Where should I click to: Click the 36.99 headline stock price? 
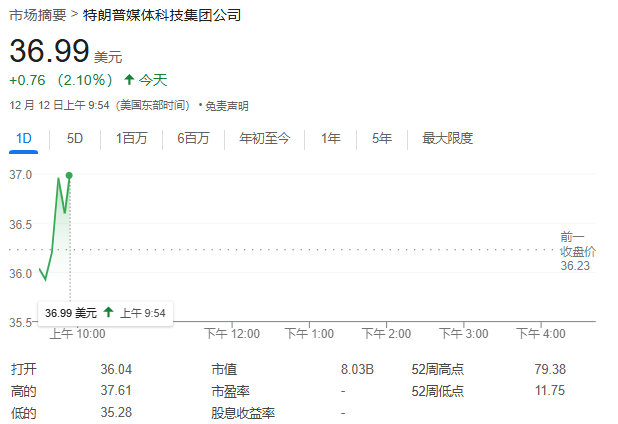click(49, 51)
